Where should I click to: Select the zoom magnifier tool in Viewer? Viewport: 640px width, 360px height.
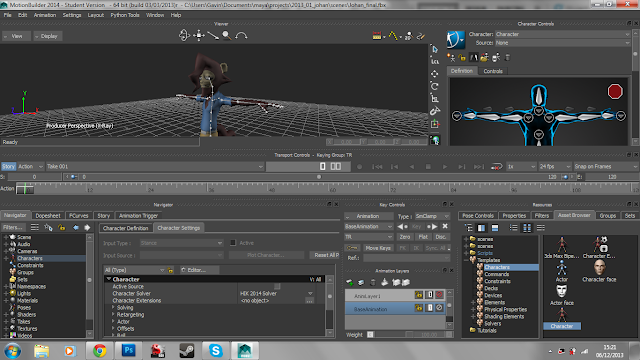[227, 36]
